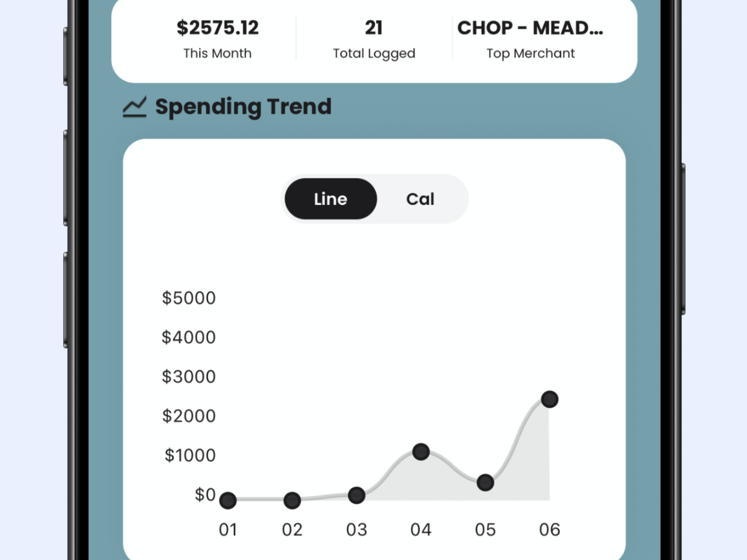This screenshot has width=747, height=560.
Task: Click the Spending Trend heading
Action: [x=243, y=107]
